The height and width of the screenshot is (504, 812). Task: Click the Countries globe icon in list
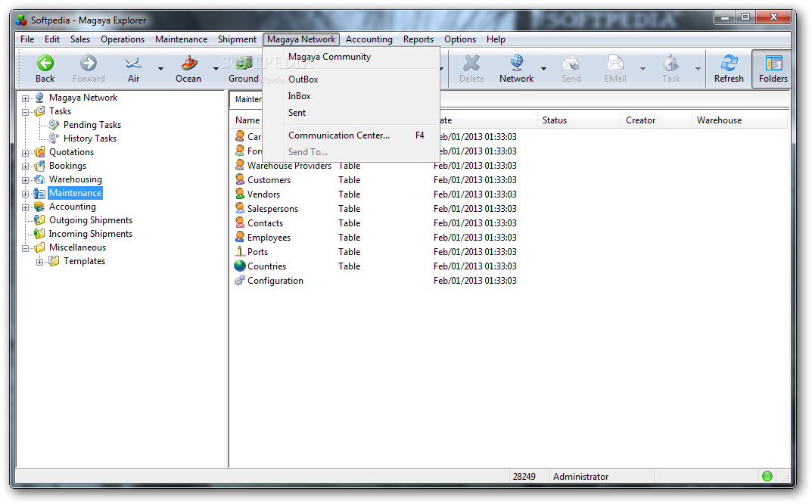point(240,266)
